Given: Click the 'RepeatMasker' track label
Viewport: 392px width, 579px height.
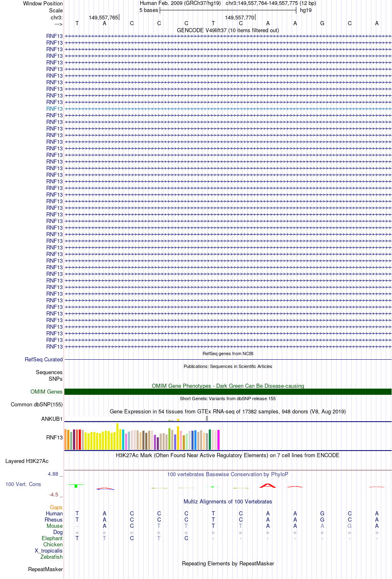Looking at the screenshot, I should [45, 569].
